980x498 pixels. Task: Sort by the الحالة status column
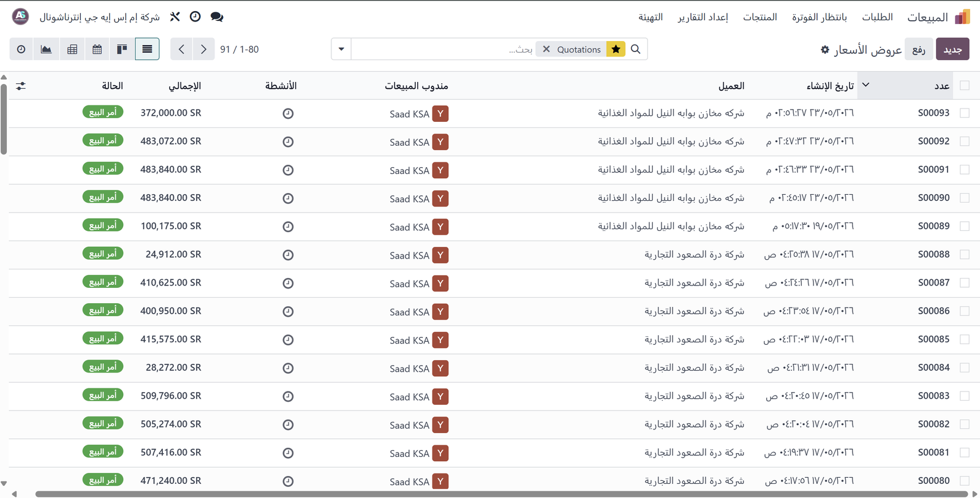(x=113, y=86)
